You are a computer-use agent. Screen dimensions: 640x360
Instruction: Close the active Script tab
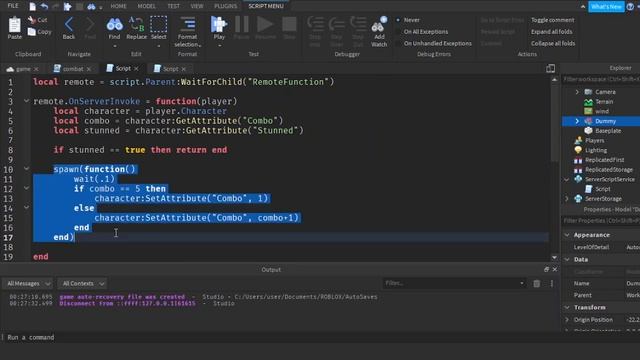[136, 69]
